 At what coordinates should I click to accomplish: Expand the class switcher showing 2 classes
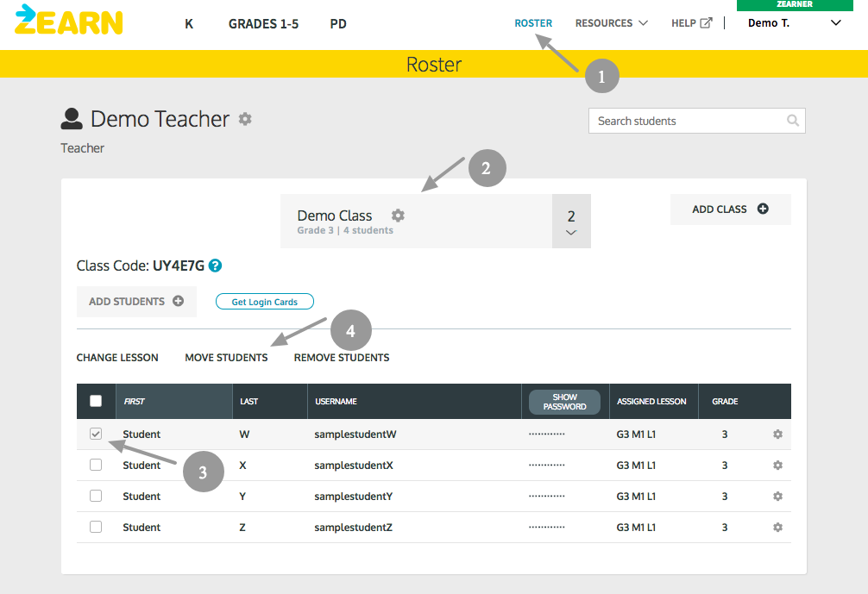click(x=571, y=222)
